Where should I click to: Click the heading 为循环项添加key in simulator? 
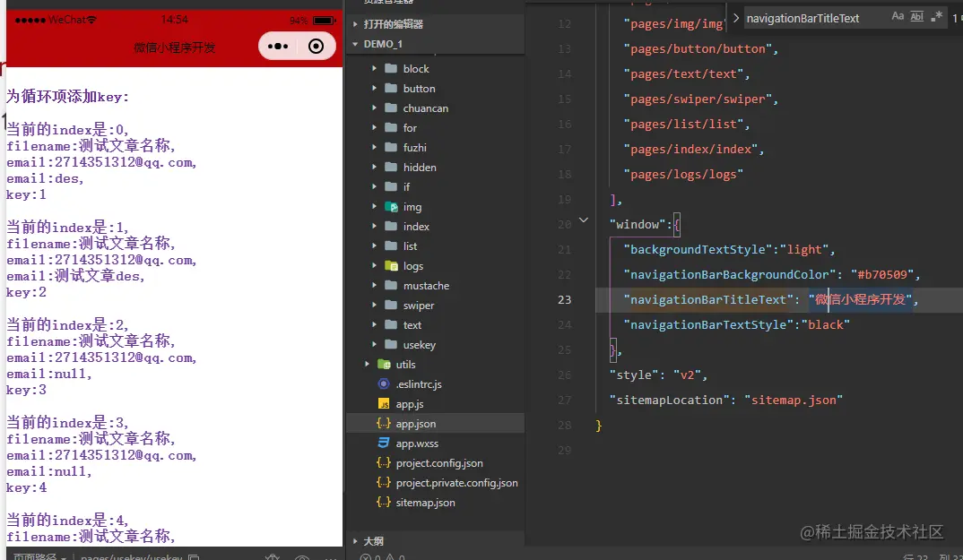(x=67, y=97)
